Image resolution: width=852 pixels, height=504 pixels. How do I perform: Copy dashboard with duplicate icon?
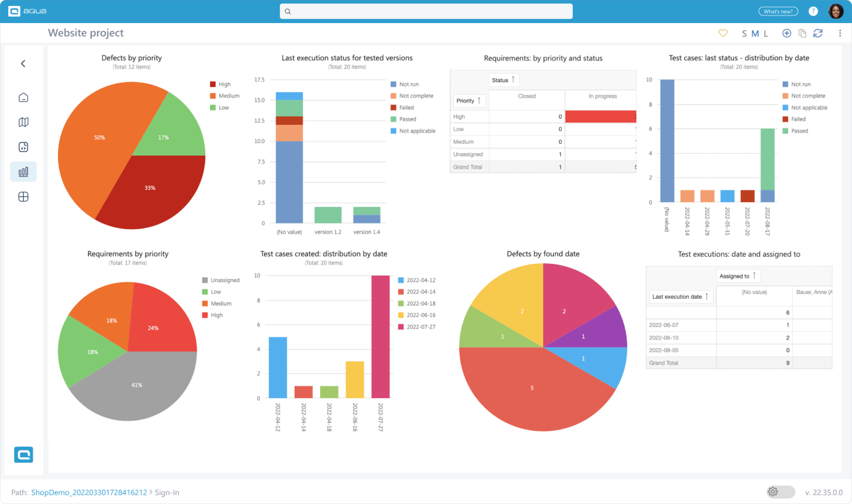802,33
